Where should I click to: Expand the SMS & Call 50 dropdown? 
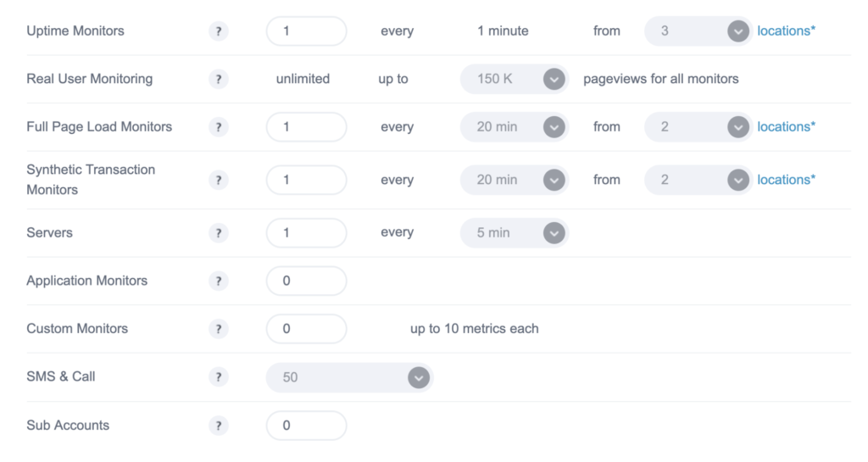pyautogui.click(x=349, y=378)
